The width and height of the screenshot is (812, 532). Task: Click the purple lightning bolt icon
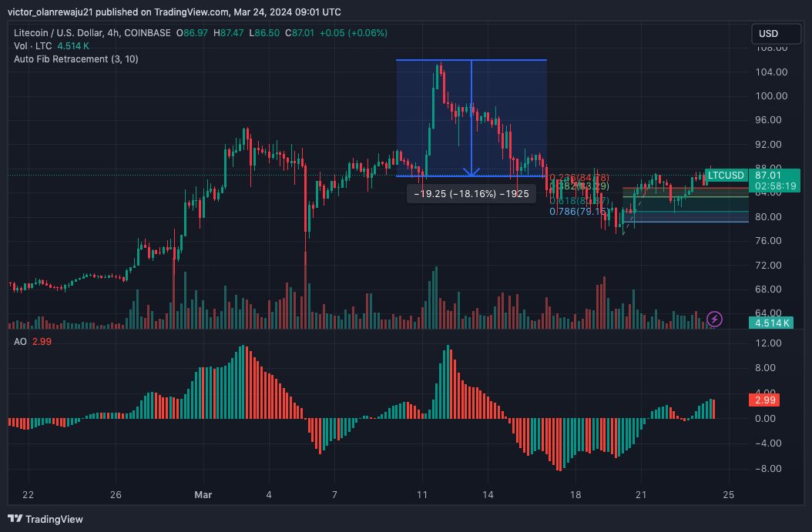715,318
